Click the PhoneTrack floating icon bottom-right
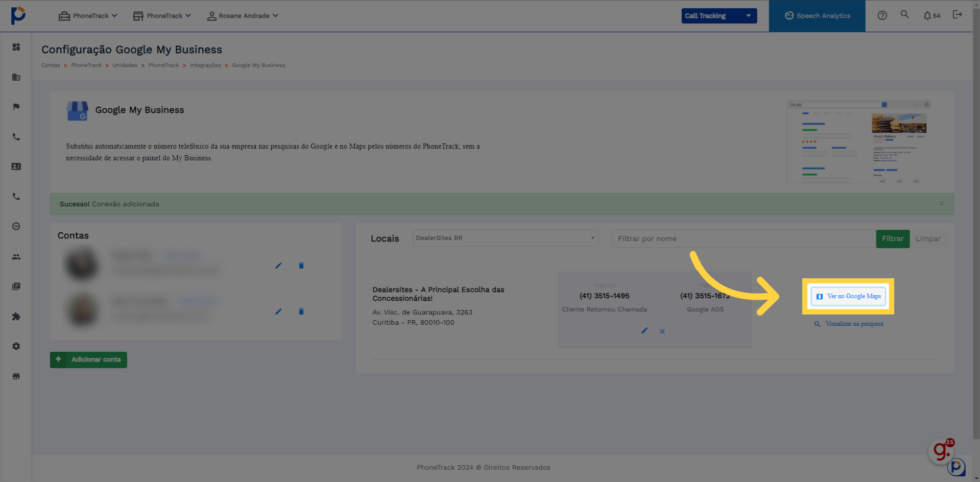Image resolution: width=980 pixels, height=482 pixels. [x=957, y=467]
